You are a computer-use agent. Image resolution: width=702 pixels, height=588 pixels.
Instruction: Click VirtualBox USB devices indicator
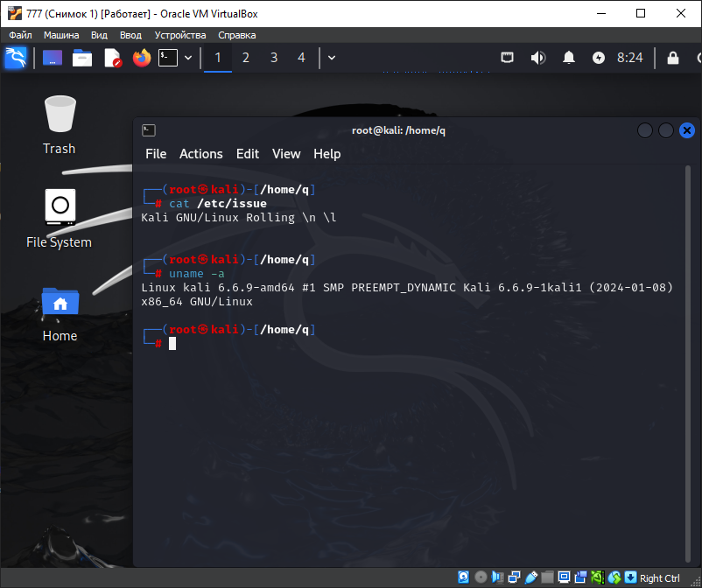pyautogui.click(x=531, y=577)
